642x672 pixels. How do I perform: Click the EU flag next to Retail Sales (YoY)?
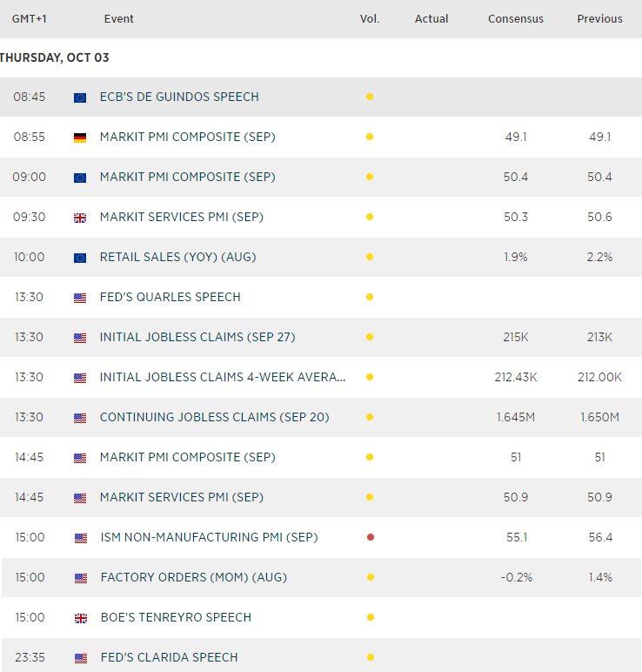coord(80,258)
